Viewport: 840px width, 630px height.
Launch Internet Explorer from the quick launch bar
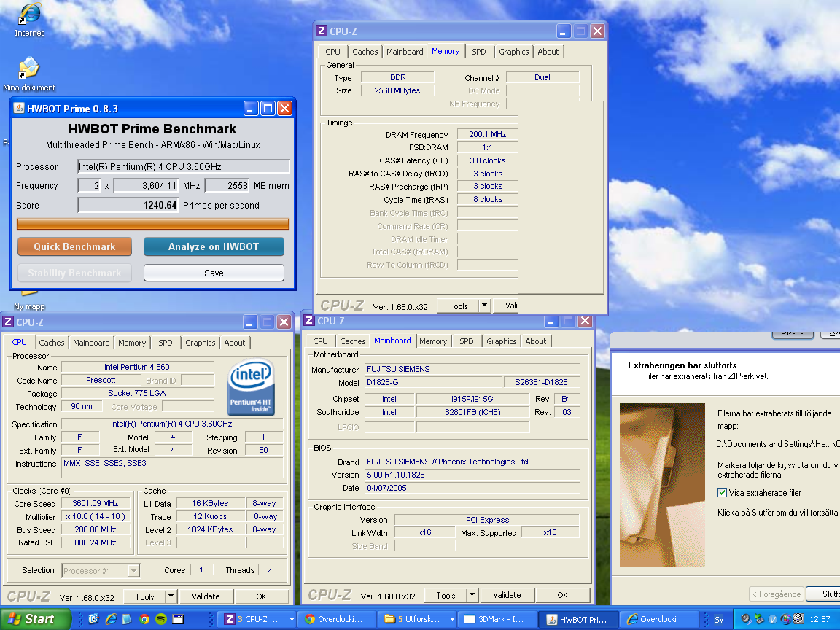tap(112, 619)
